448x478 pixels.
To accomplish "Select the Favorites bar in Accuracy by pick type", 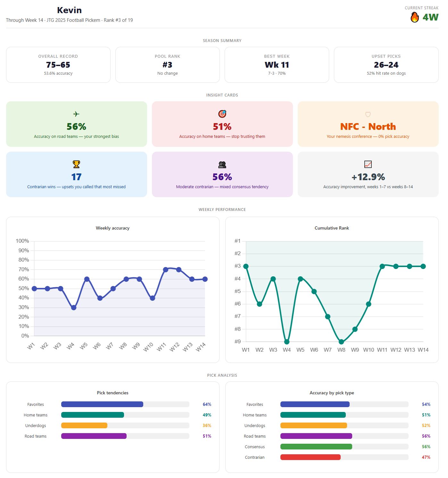I will [315, 404].
